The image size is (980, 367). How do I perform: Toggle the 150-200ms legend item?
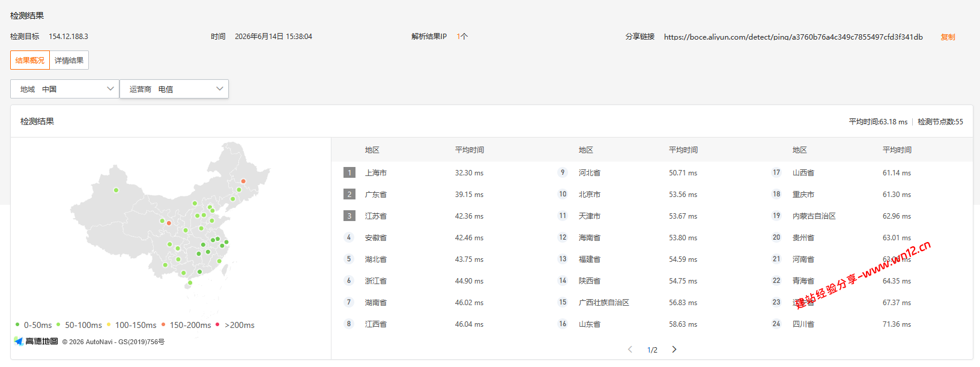(x=186, y=325)
